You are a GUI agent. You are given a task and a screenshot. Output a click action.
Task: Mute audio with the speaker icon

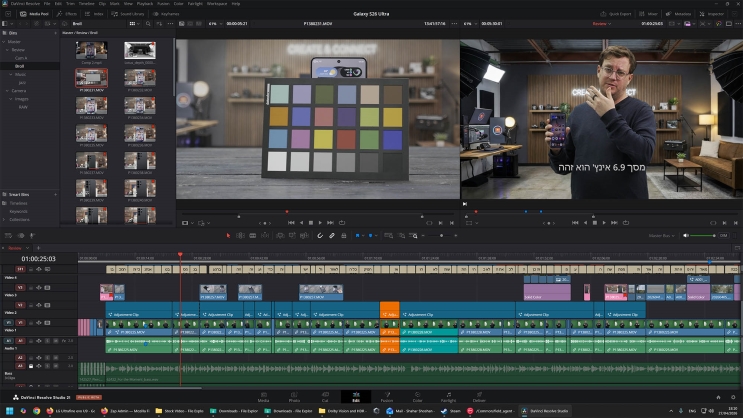(686, 236)
